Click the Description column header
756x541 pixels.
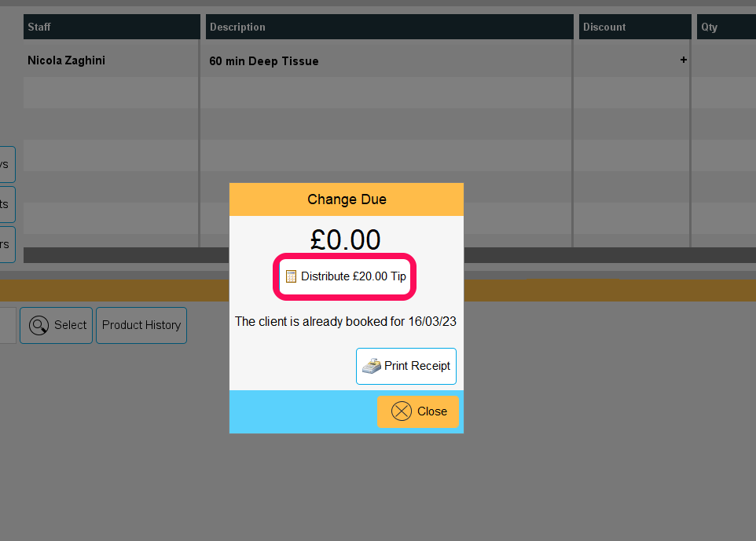(390, 27)
